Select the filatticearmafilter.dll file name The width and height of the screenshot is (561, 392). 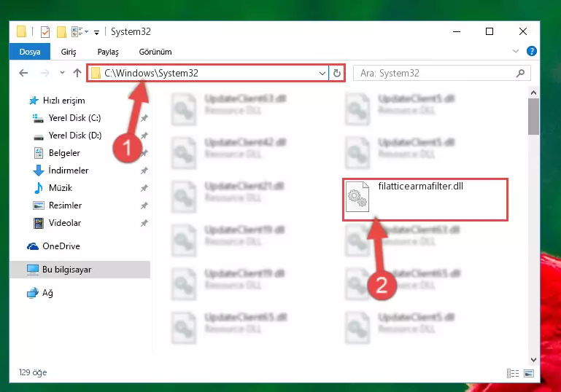point(420,187)
